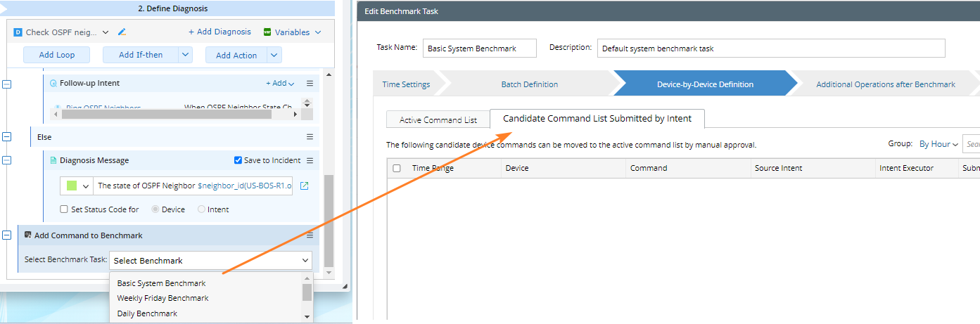Go to the Batch Definition step

point(529,84)
